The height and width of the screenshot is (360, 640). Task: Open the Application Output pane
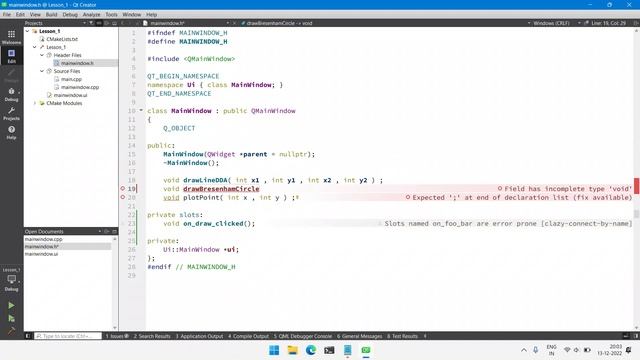click(x=200, y=336)
